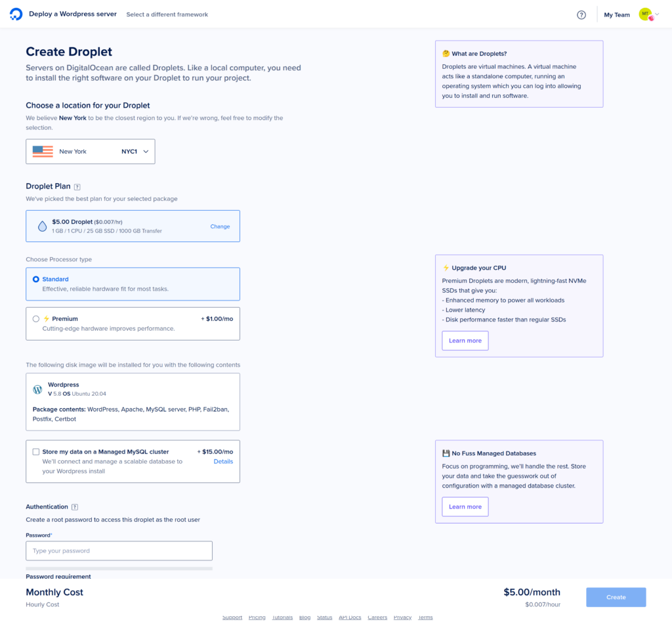The height and width of the screenshot is (628, 672).
Task: Select the Premium processor radio button
Action: tap(36, 319)
